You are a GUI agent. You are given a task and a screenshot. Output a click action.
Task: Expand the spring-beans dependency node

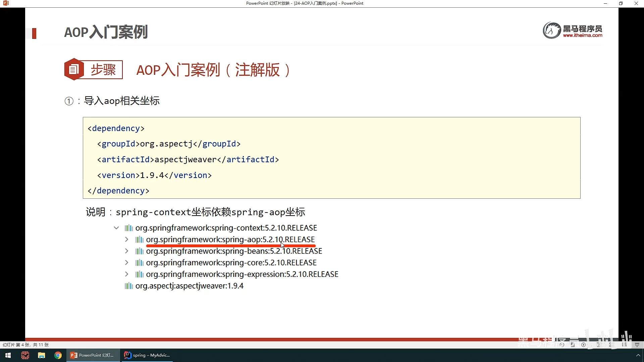(126, 251)
